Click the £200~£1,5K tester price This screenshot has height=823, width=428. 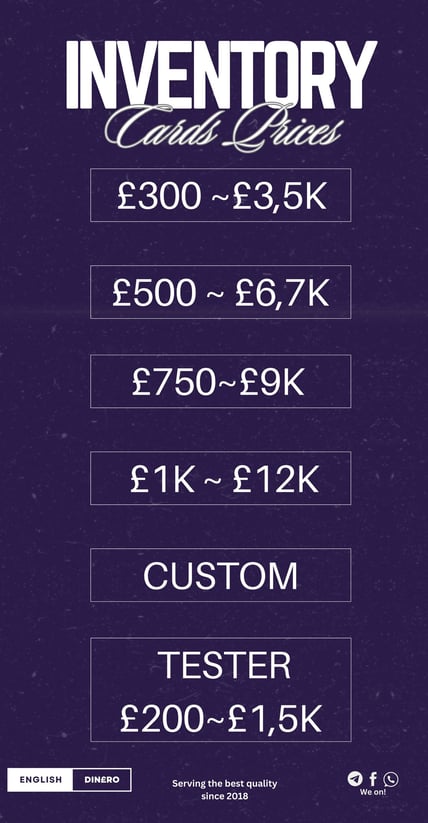tap(221, 719)
